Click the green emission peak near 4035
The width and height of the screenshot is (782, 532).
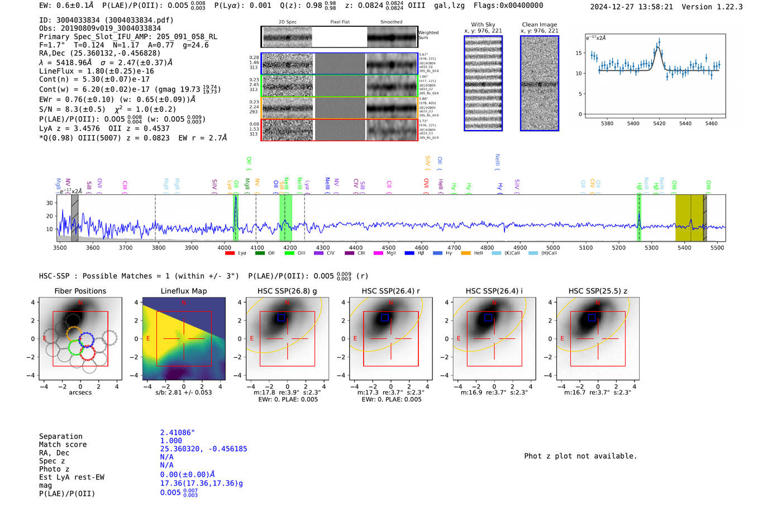pos(236,218)
